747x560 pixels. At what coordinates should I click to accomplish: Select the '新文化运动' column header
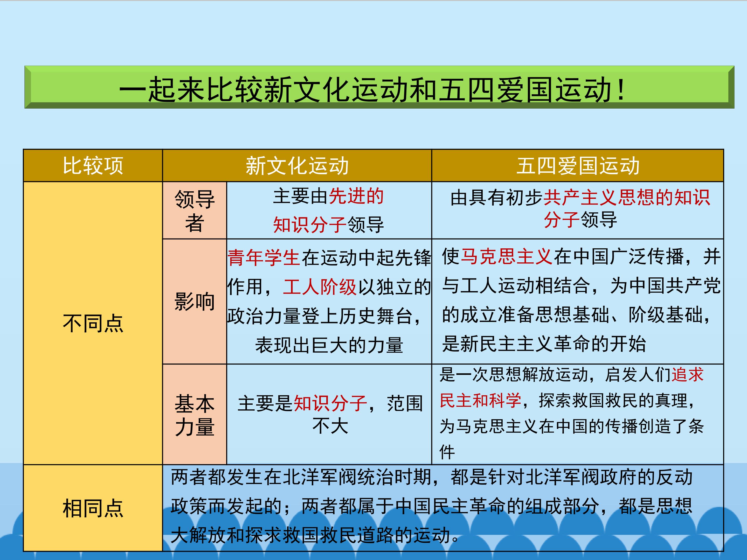tap(297, 165)
